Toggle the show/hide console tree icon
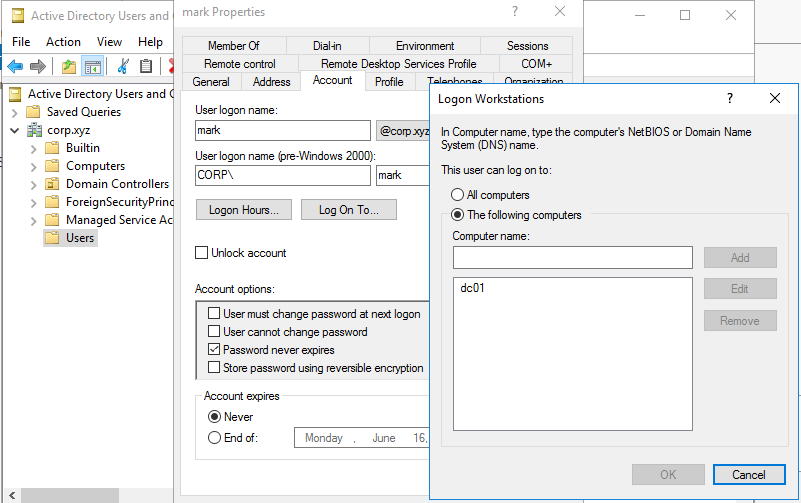Image resolution: width=801 pixels, height=503 pixels. pyautogui.click(x=92, y=67)
